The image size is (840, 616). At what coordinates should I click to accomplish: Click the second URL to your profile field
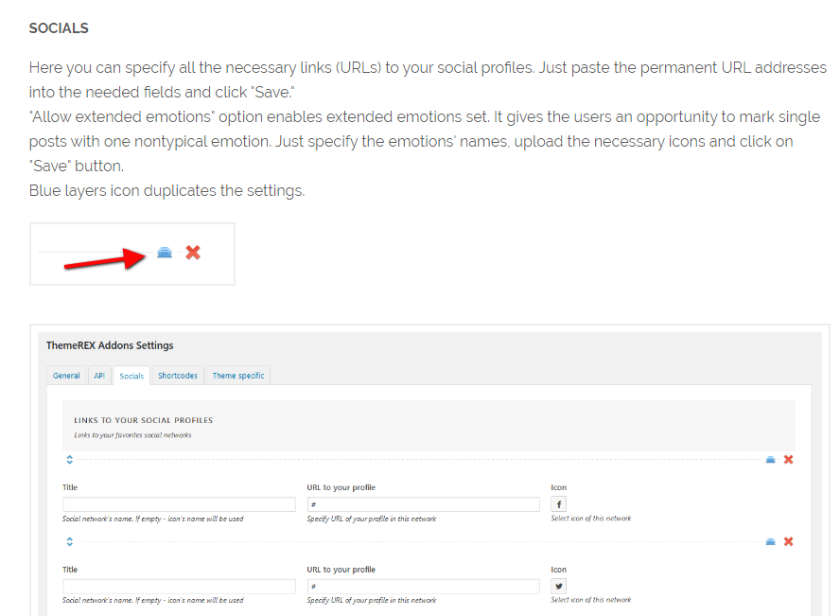point(423,586)
